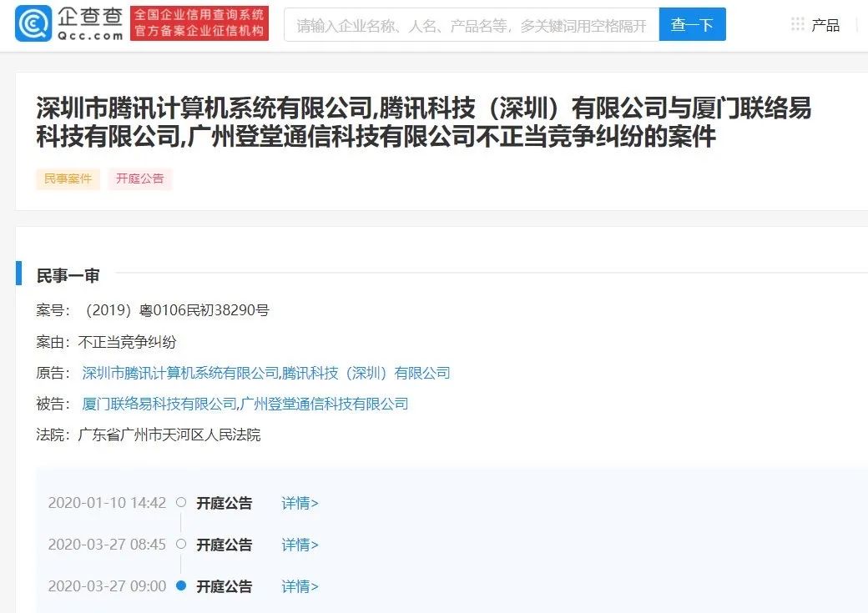Click 详情 for the 2020-03-27 09:00 entry
Image resolution: width=868 pixels, height=613 pixels.
point(299,586)
